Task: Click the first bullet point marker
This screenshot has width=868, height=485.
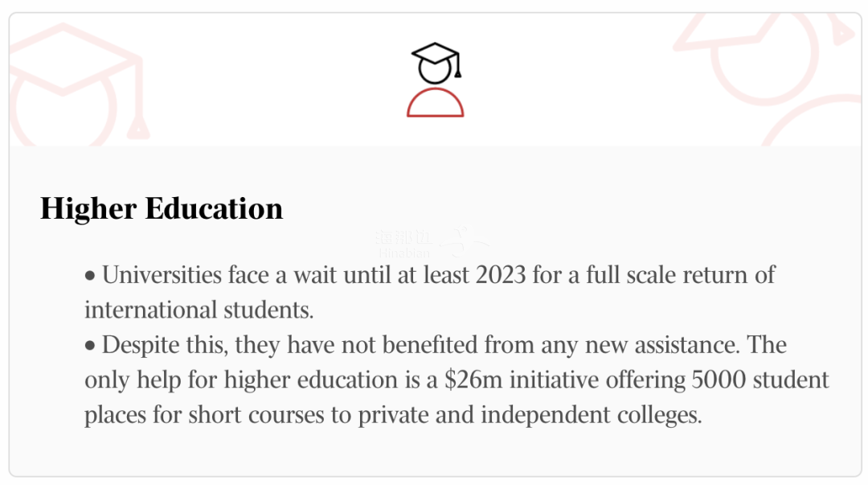Action: (90, 276)
